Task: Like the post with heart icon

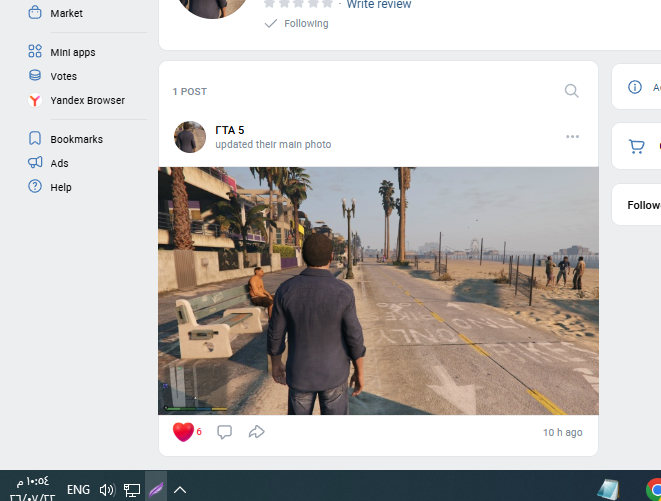Action: point(183,432)
